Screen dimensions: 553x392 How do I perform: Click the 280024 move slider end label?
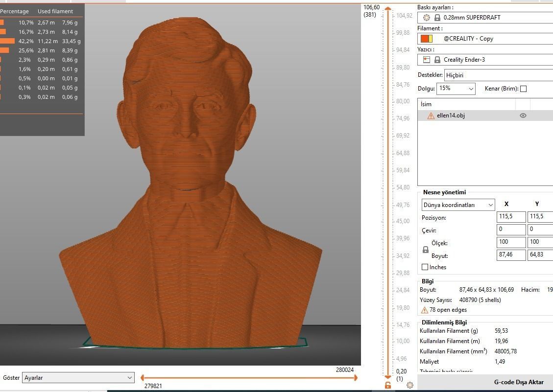pyautogui.click(x=344, y=370)
